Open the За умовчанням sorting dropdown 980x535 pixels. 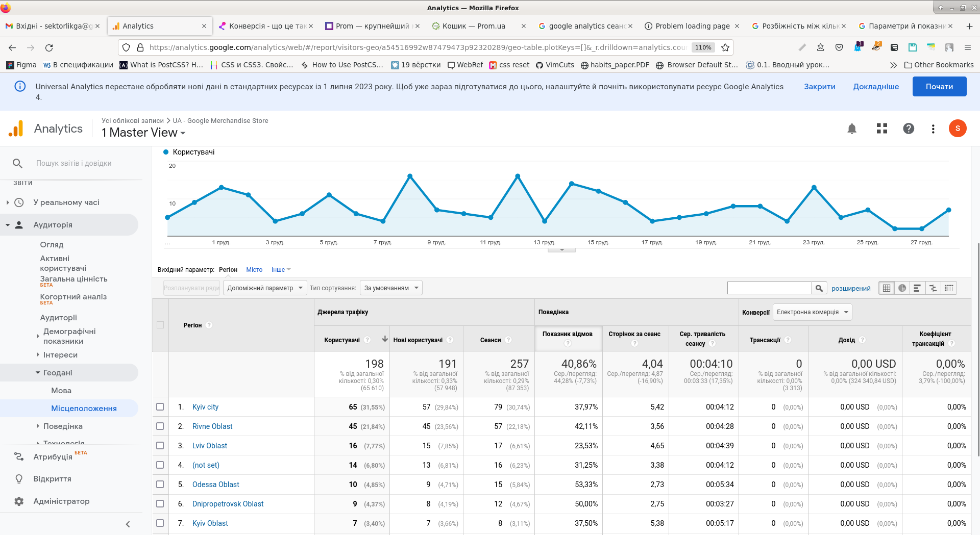coord(391,288)
